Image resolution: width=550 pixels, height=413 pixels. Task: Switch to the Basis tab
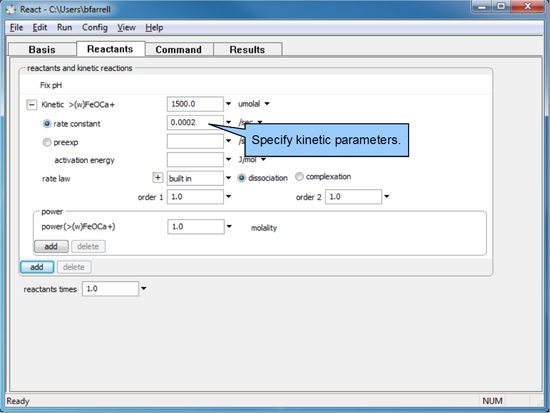pos(42,49)
